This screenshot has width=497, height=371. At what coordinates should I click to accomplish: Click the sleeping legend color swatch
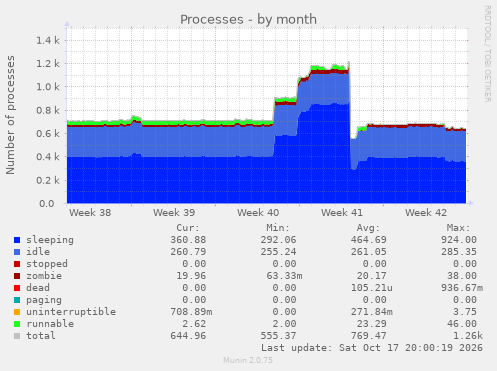coord(17,240)
